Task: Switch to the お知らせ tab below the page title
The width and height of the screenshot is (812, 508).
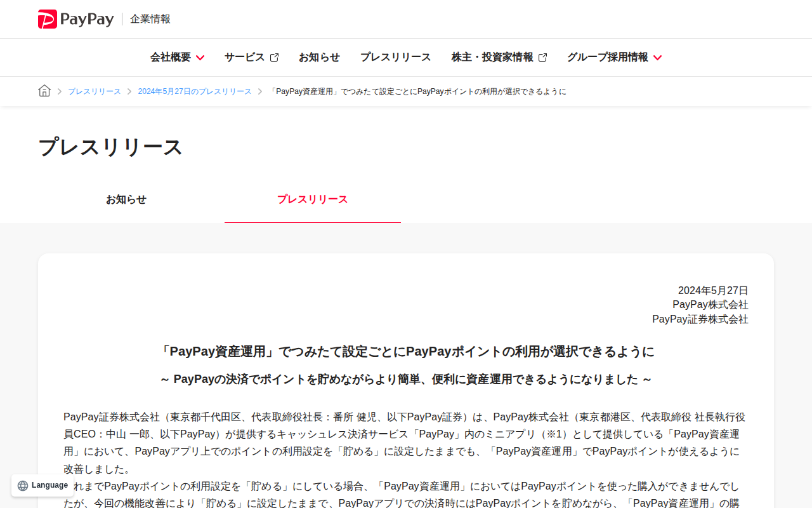Action: coord(126,199)
